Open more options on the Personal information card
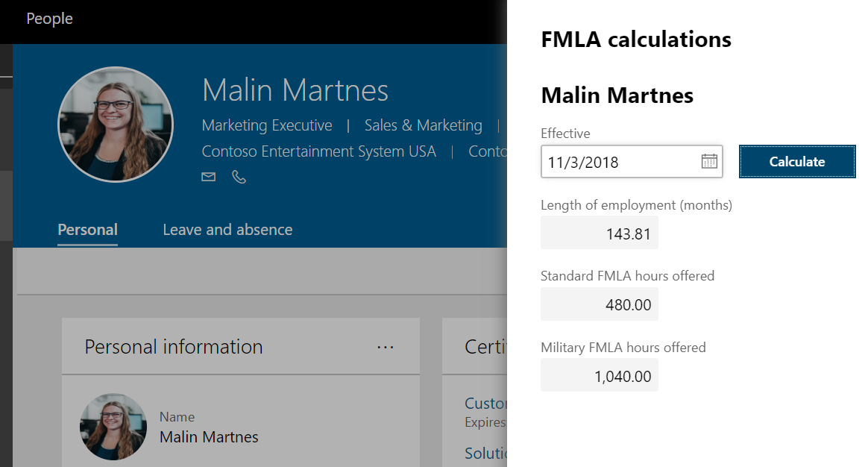This screenshot has width=868, height=467. (386, 346)
